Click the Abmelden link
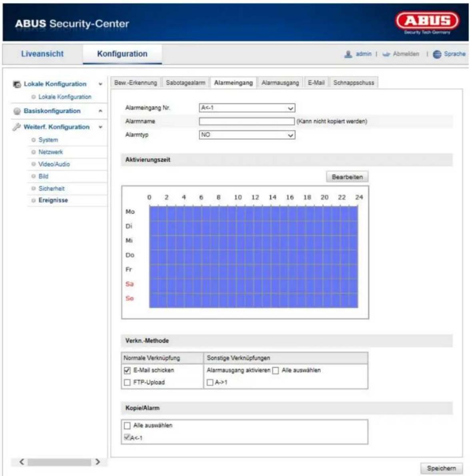 tap(406, 54)
